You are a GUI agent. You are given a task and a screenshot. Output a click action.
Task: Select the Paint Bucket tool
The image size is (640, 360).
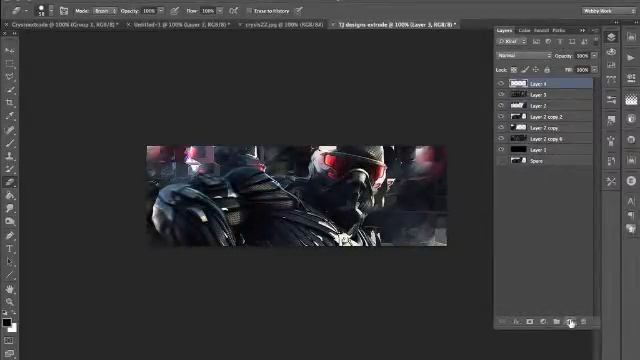tap(9, 196)
